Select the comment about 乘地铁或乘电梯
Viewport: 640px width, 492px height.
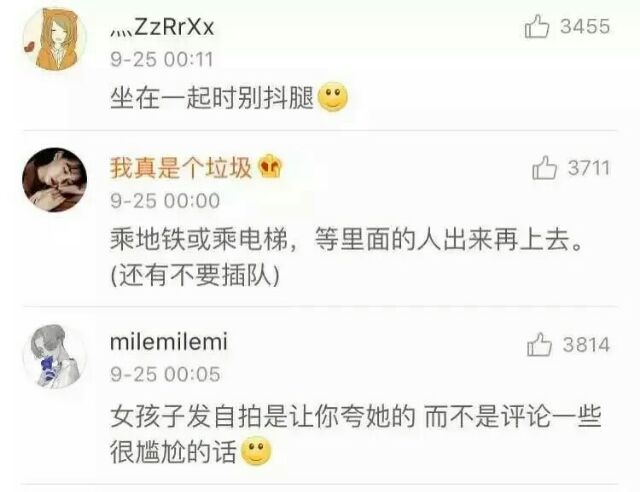(346, 257)
